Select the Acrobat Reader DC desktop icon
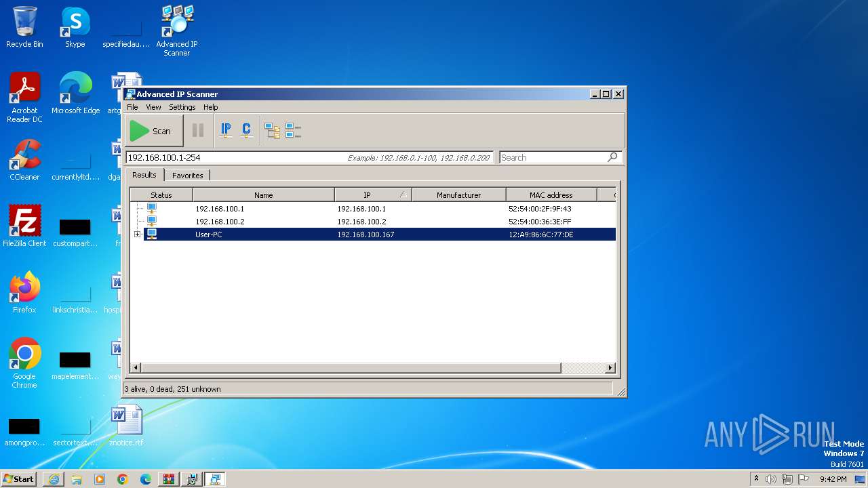This screenshot has width=868, height=488. [24, 98]
